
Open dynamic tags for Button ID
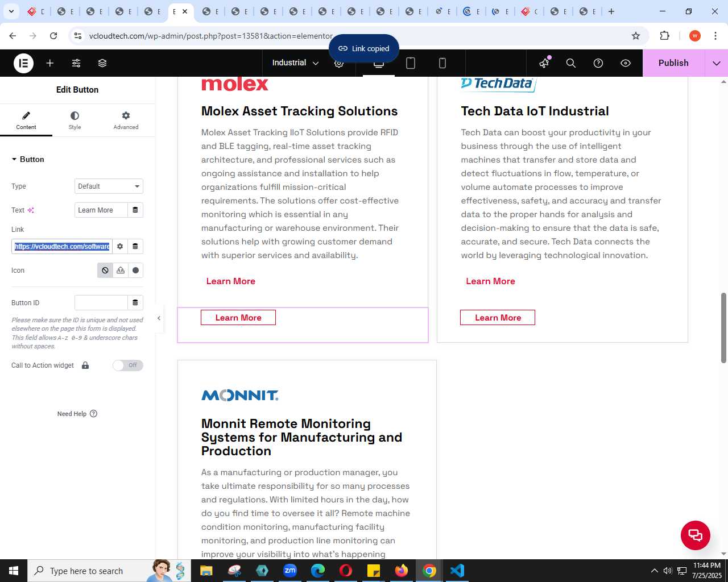click(x=135, y=303)
